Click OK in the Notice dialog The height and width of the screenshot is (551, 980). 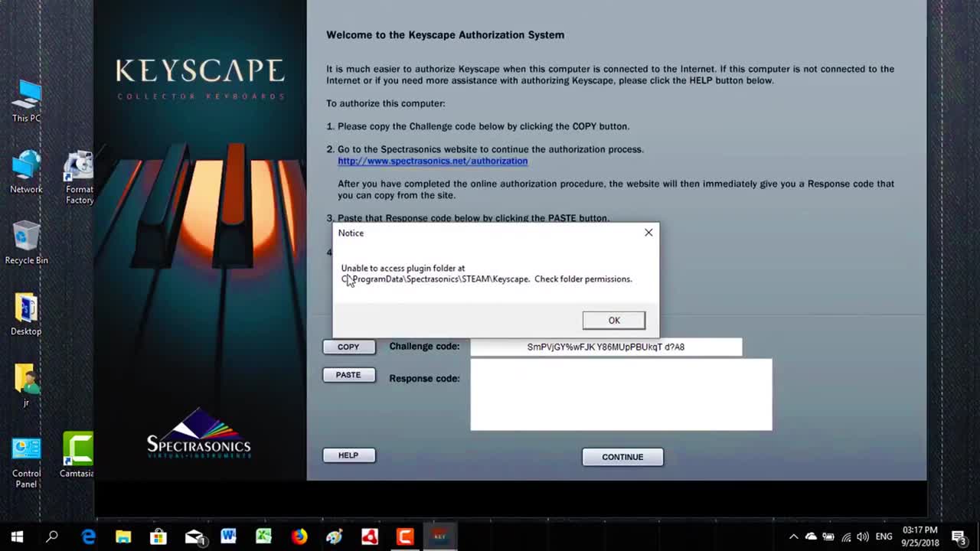[614, 320]
